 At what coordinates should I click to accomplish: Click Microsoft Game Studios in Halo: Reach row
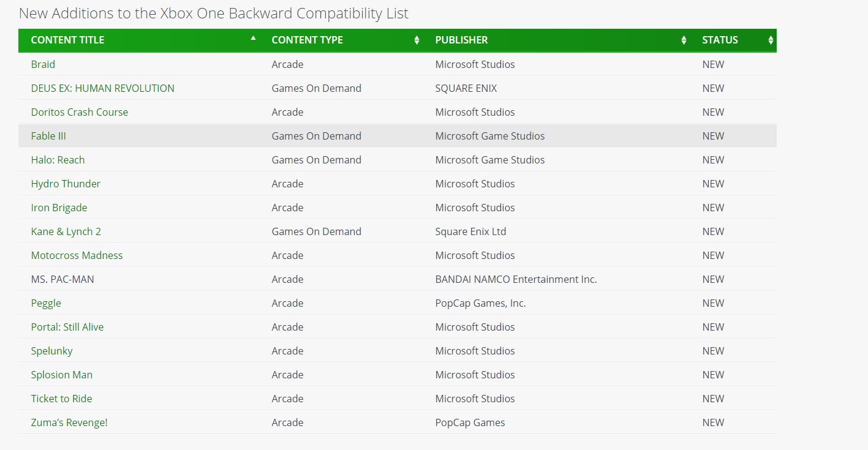point(489,160)
